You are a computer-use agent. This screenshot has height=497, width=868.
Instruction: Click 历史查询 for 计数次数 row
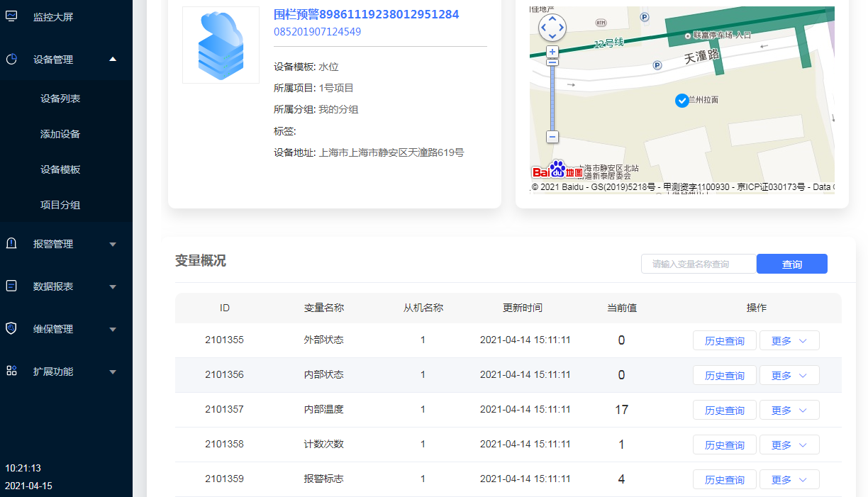click(724, 445)
